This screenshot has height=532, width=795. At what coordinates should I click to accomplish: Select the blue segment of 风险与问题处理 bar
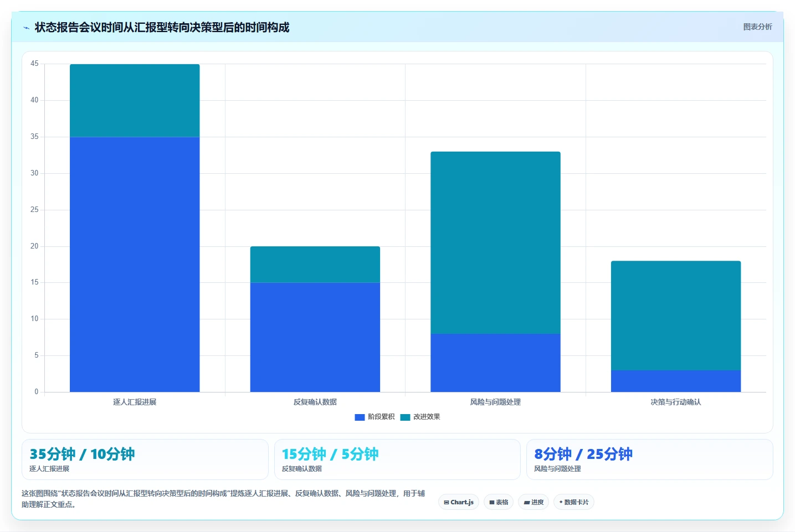click(495, 363)
